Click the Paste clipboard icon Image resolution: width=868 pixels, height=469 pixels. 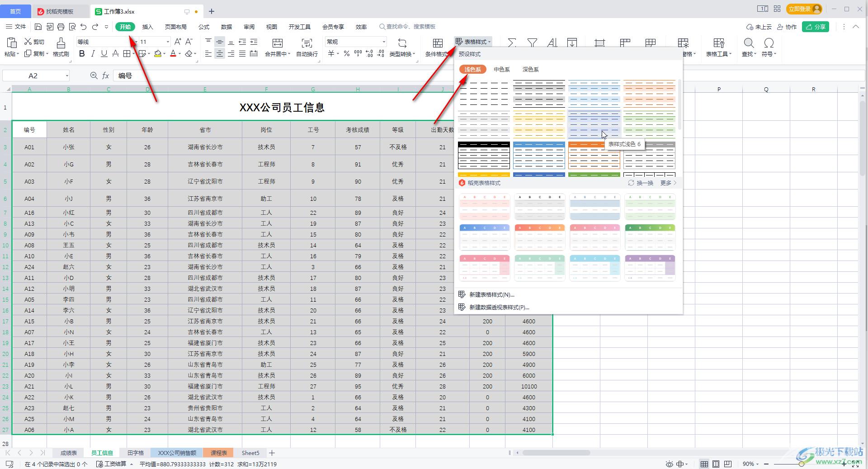point(12,43)
